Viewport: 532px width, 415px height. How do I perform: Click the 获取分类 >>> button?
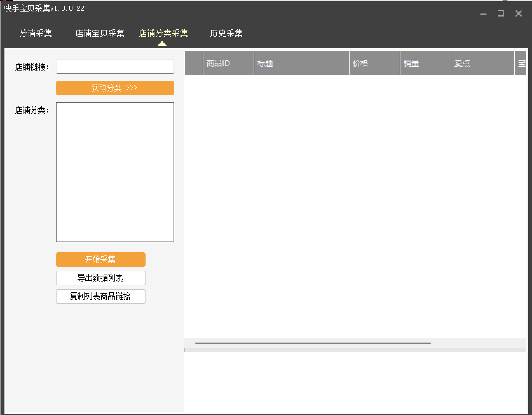[x=115, y=88]
